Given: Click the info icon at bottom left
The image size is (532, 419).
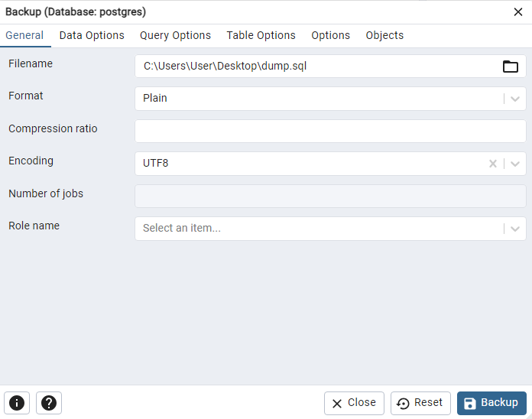Looking at the screenshot, I should click(17, 403).
